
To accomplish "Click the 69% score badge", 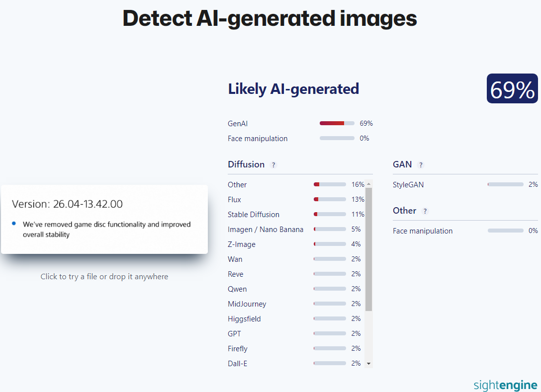I will tap(512, 88).
